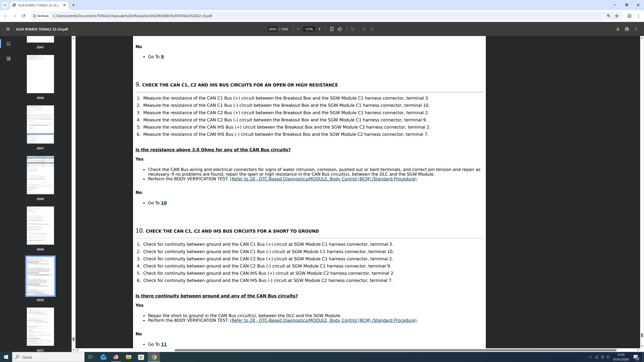Open the tab search dropdown arrow

tap(5, 5)
